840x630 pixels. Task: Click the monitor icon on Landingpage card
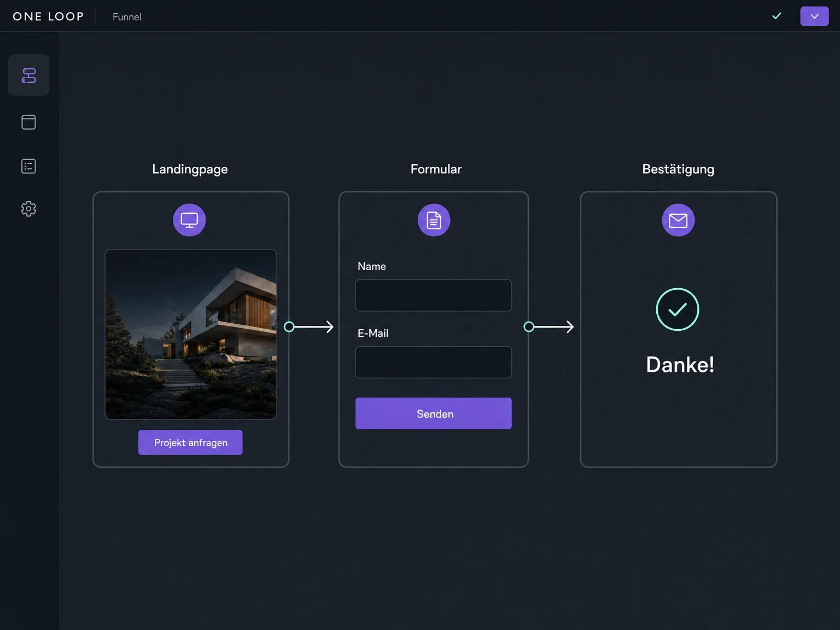pos(189,220)
